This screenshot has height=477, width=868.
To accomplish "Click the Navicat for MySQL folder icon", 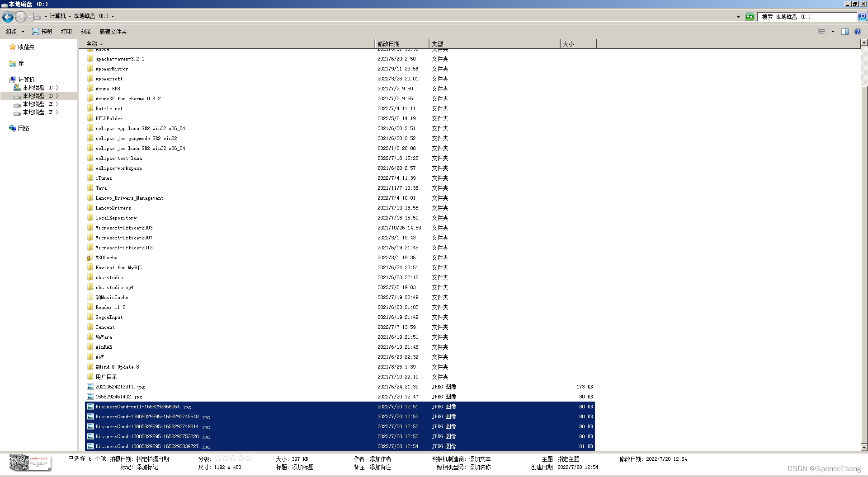I will [x=90, y=267].
